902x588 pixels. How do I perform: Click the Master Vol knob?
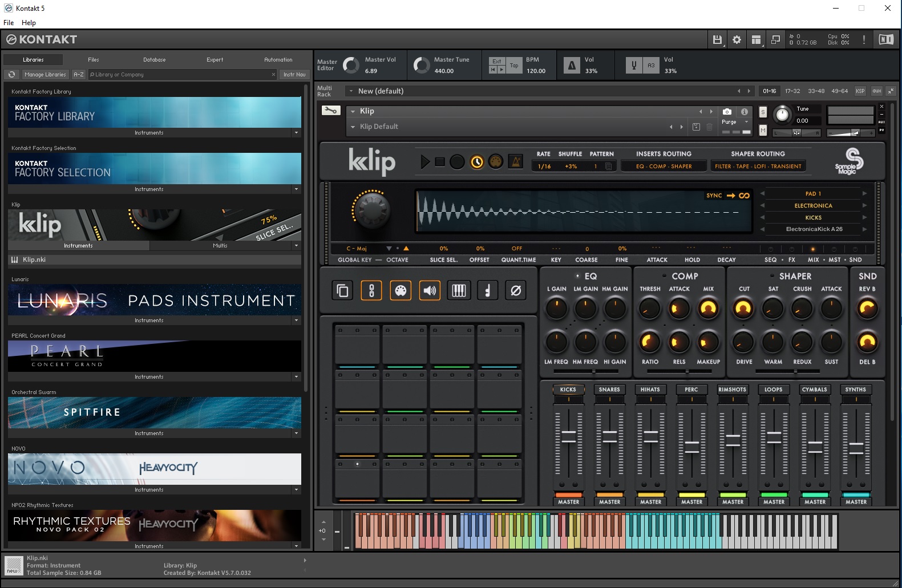coord(351,65)
